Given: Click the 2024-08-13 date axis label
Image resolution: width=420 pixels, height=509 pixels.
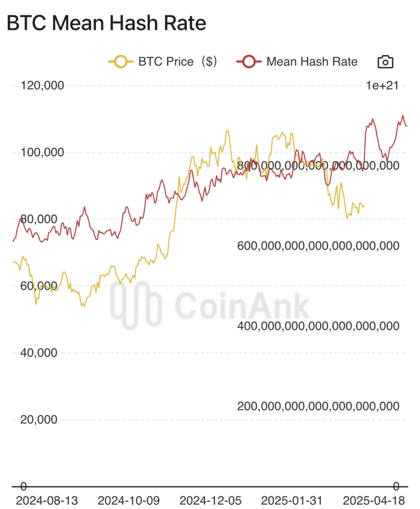Looking at the screenshot, I should tap(47, 500).
